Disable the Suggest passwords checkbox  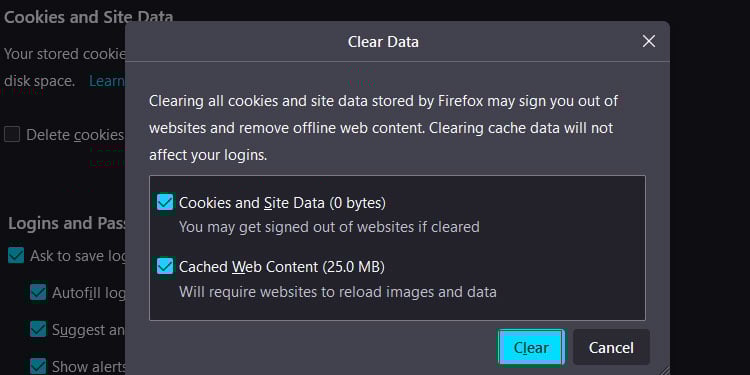click(38, 329)
